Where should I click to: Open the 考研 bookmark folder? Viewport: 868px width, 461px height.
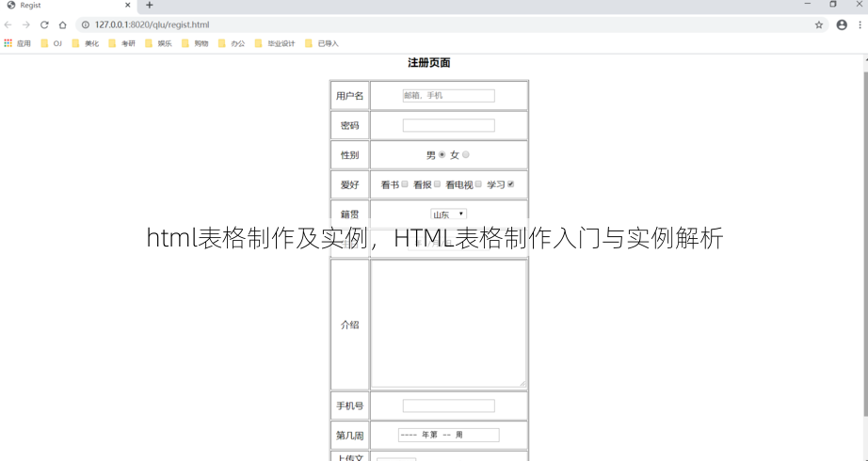tap(121, 43)
